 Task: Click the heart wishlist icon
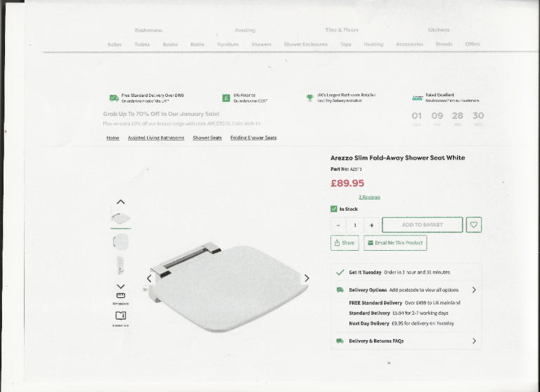click(x=473, y=225)
